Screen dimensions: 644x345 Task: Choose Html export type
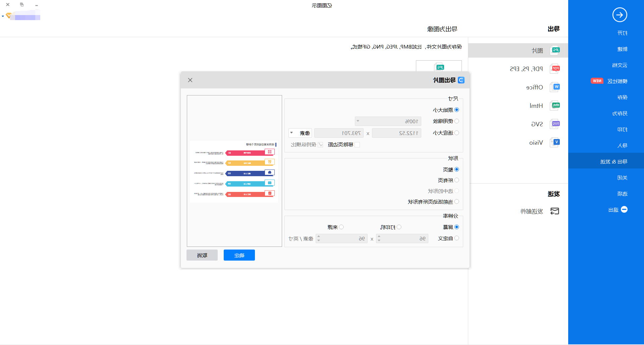(536, 106)
